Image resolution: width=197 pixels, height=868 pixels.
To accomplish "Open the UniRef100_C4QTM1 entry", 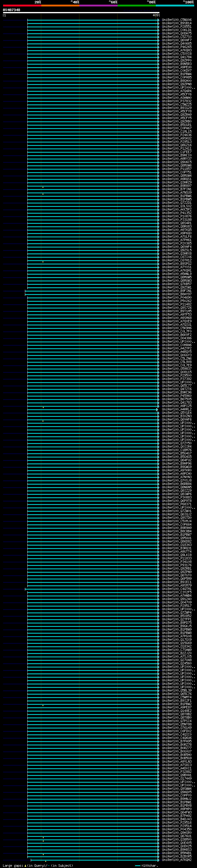I will tap(177, 589).
